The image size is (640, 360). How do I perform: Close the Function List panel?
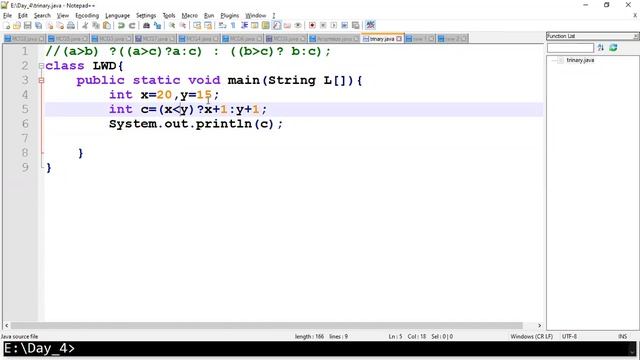point(637,36)
